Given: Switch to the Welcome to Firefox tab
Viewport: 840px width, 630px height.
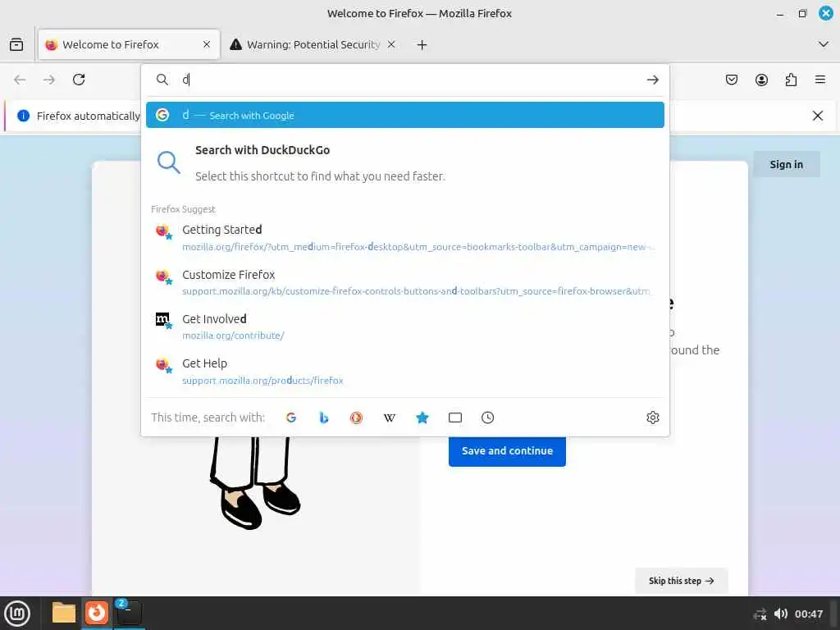Looking at the screenshot, I should [x=129, y=44].
